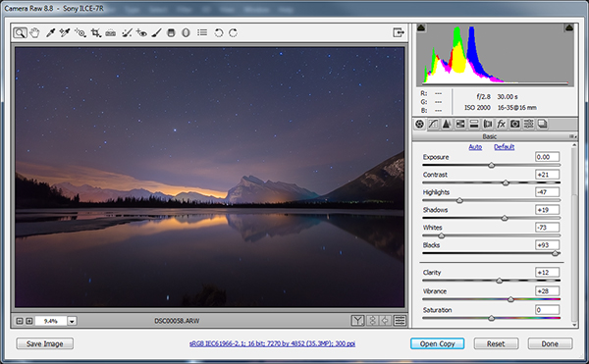
Task: Click the 9.4% zoom level field
Action: point(51,321)
